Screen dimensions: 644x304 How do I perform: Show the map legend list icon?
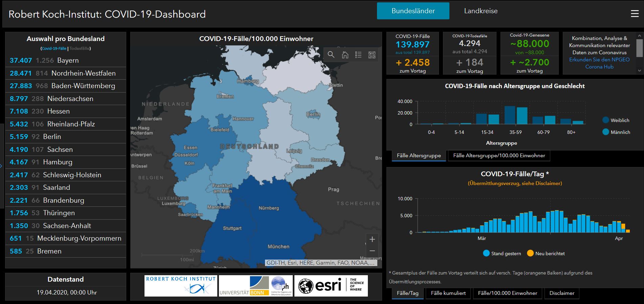(358, 55)
